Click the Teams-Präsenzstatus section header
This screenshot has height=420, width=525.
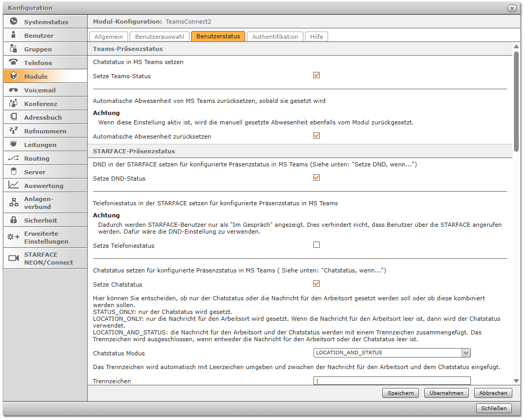[x=128, y=49]
